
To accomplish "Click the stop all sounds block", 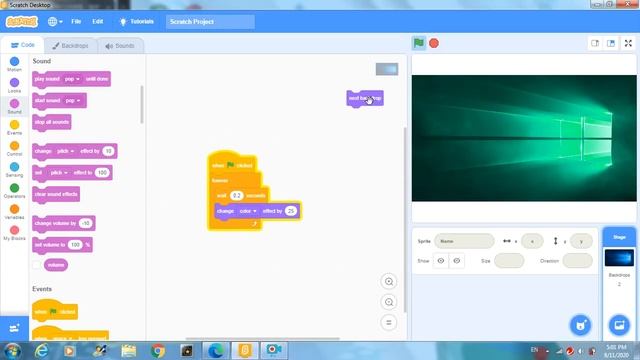I will 52,122.
